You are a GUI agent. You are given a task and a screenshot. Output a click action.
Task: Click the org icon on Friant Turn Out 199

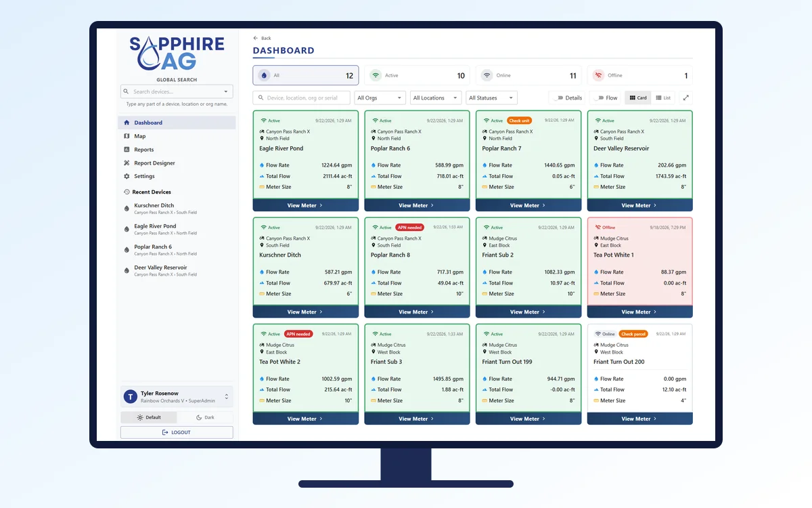[485, 345]
